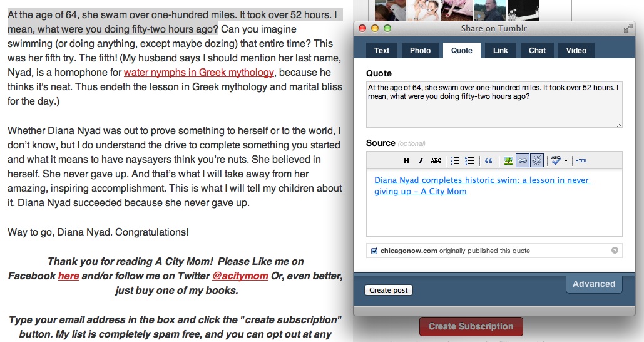Toggle italic formatting in Source editor
This screenshot has height=342, width=644.
pyautogui.click(x=421, y=161)
